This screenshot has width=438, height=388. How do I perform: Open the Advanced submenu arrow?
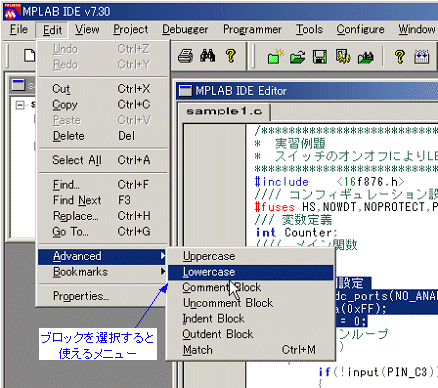click(162, 256)
